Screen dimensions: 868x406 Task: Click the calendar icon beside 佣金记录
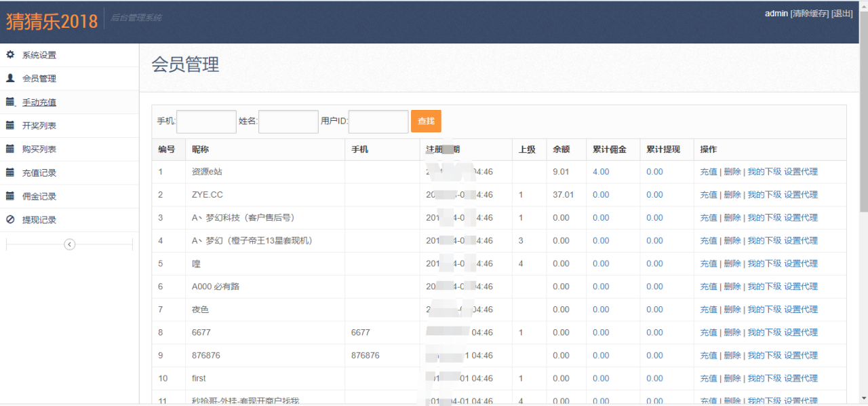point(10,196)
